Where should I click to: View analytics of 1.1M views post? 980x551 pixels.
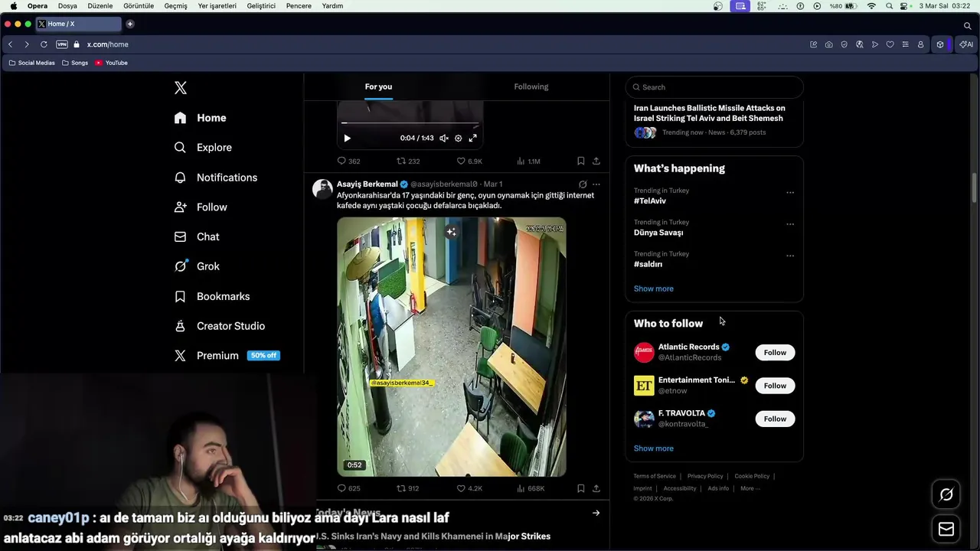coord(528,161)
